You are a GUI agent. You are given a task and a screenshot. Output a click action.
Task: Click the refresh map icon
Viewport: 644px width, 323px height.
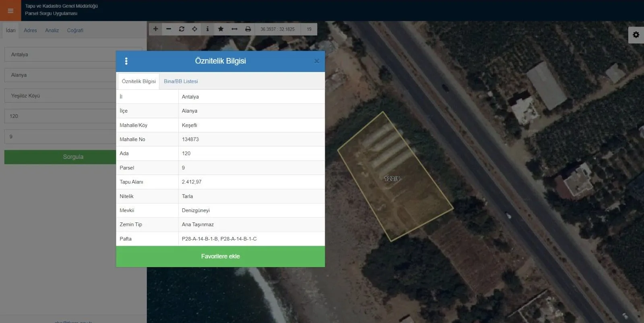pyautogui.click(x=182, y=29)
